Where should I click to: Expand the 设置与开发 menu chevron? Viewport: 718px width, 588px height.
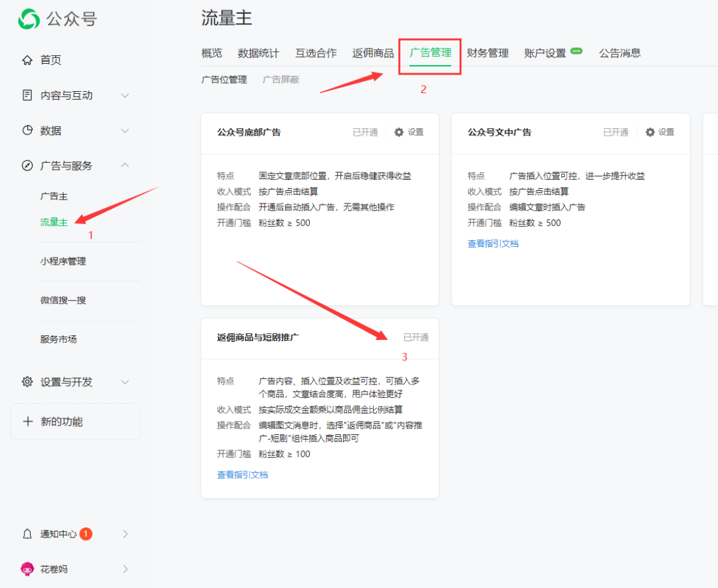click(124, 382)
